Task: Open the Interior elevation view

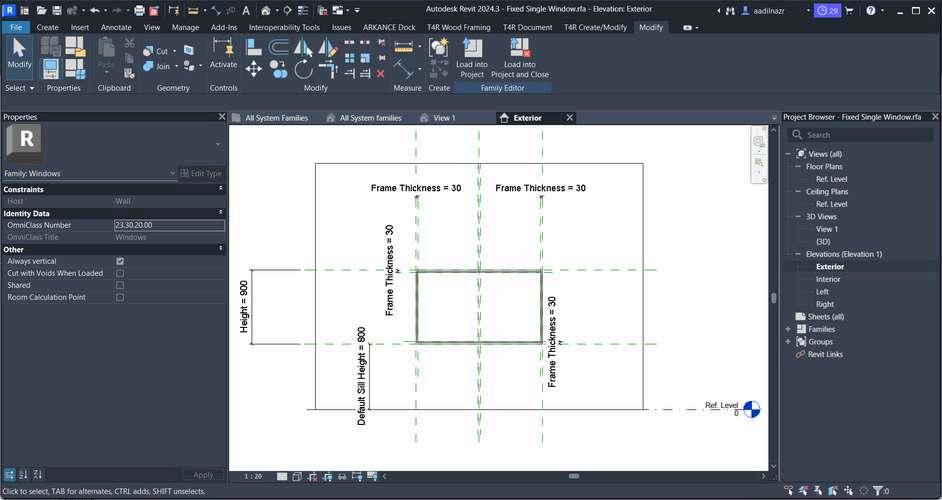Action: 828,279
